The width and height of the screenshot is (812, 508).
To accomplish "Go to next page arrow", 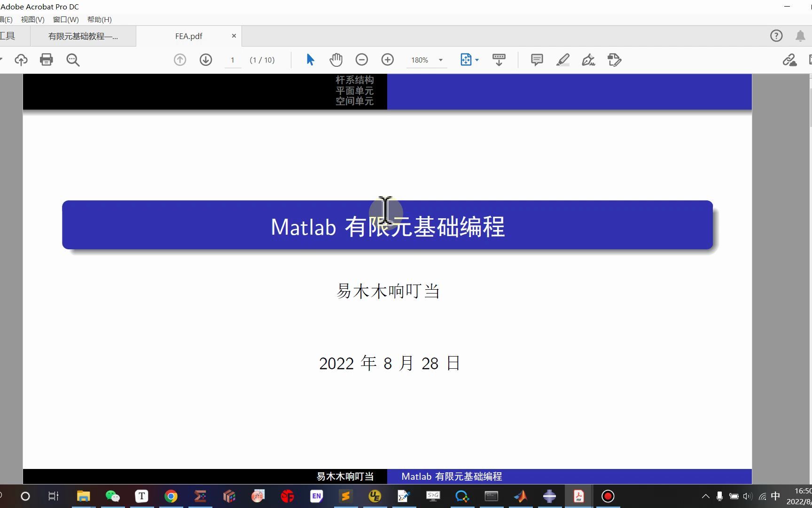I will (x=206, y=60).
